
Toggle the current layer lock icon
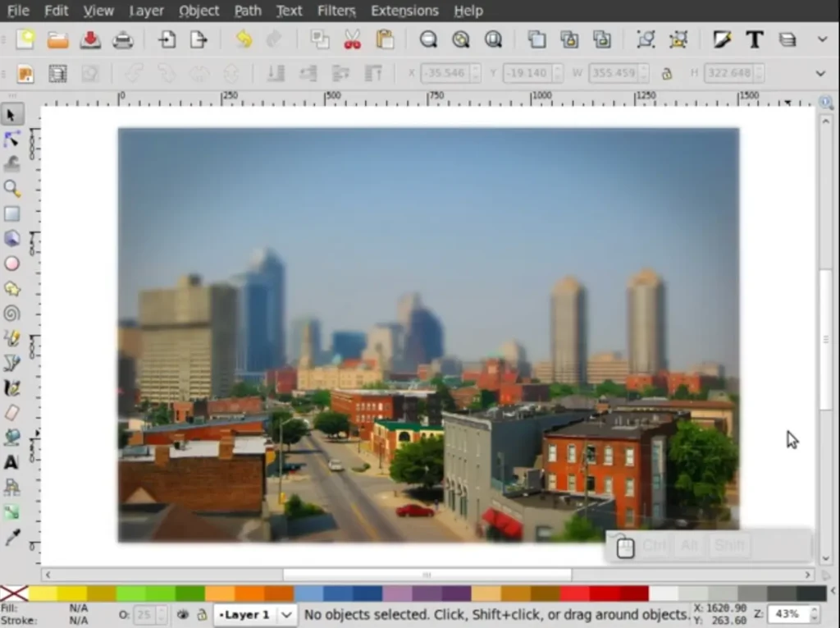[201, 614]
